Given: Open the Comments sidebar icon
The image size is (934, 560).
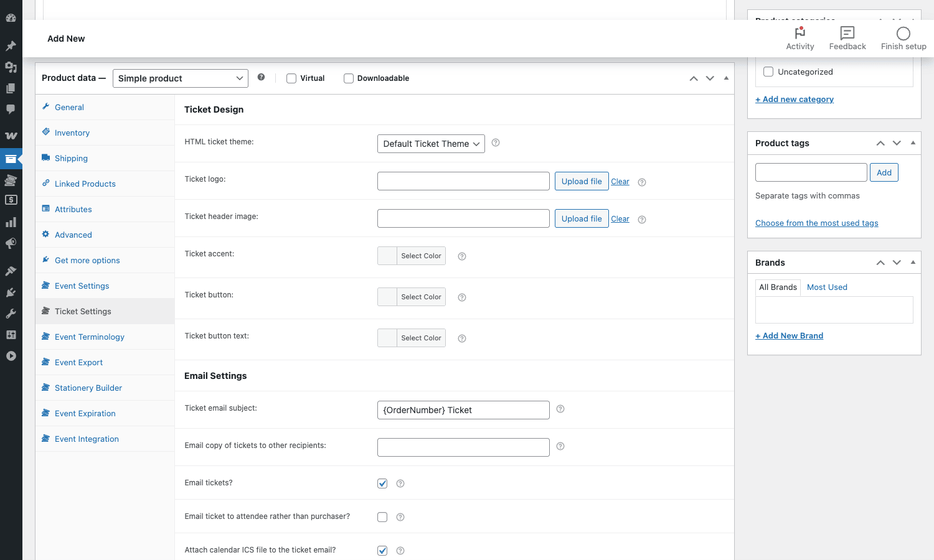Looking at the screenshot, I should (11, 110).
